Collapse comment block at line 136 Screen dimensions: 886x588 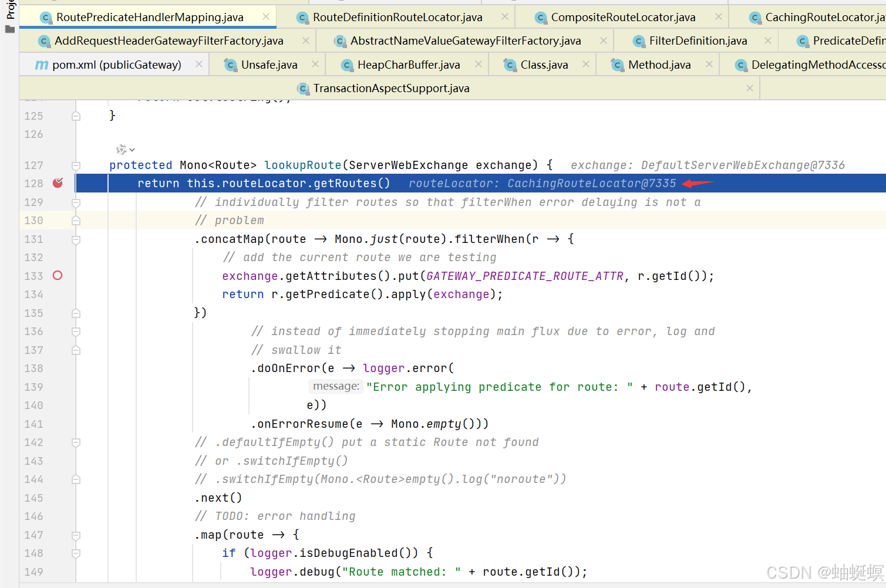[x=76, y=332]
